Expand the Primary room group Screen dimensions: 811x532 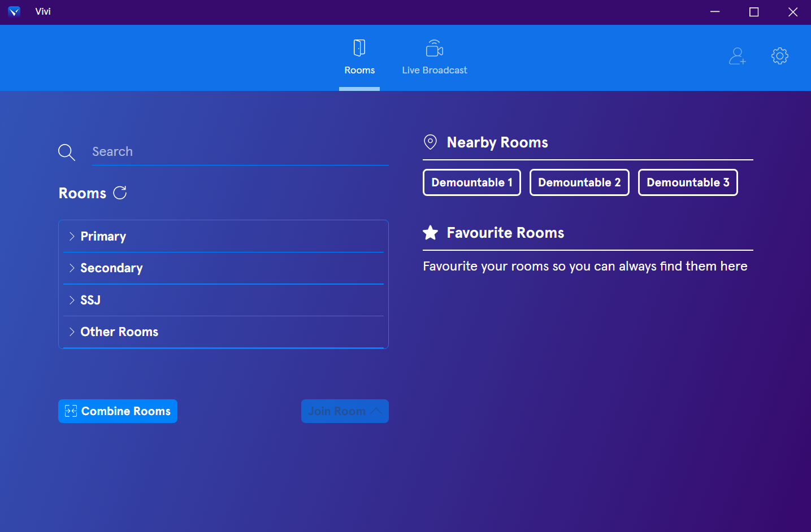pos(103,237)
